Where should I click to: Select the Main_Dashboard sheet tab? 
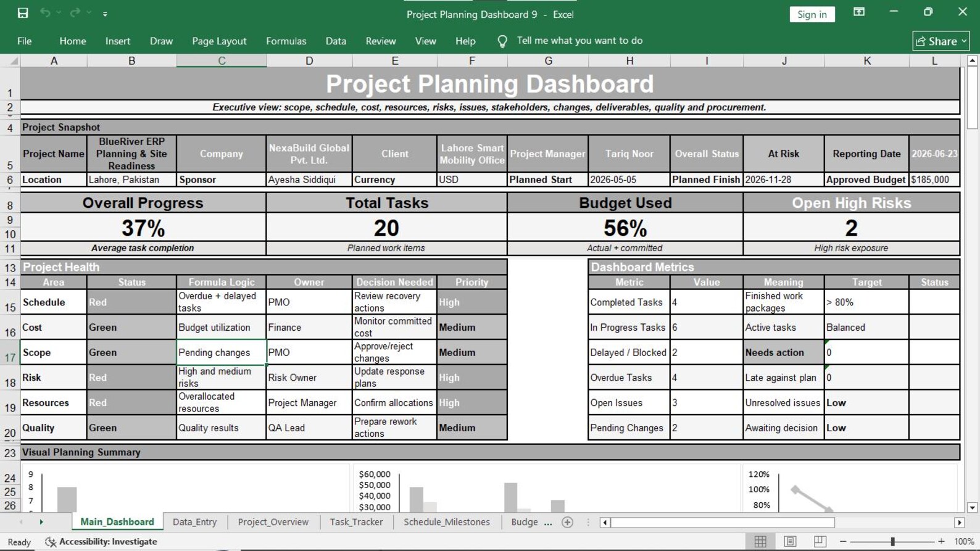point(117,522)
